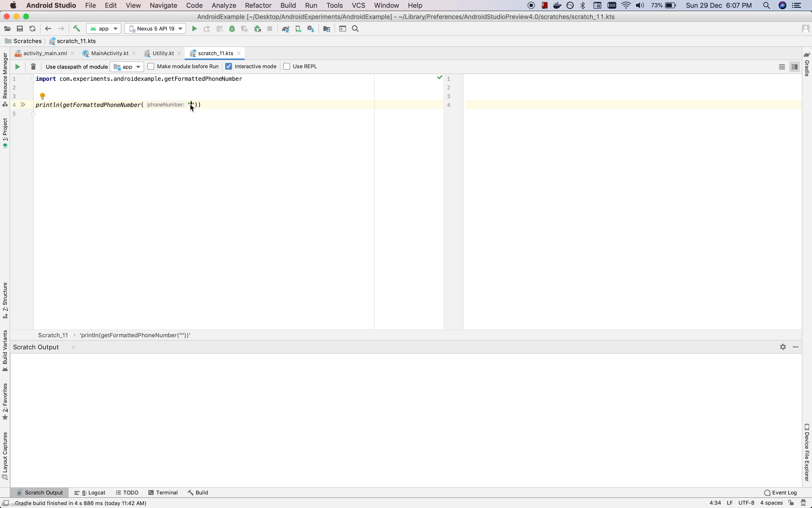Viewport: 812px width, 508px height.
Task: Open the Build menu in the menu bar
Action: click(288, 5)
